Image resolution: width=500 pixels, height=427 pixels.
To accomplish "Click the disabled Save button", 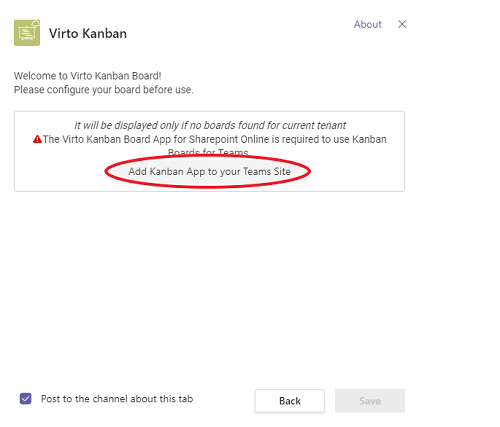I will click(370, 401).
